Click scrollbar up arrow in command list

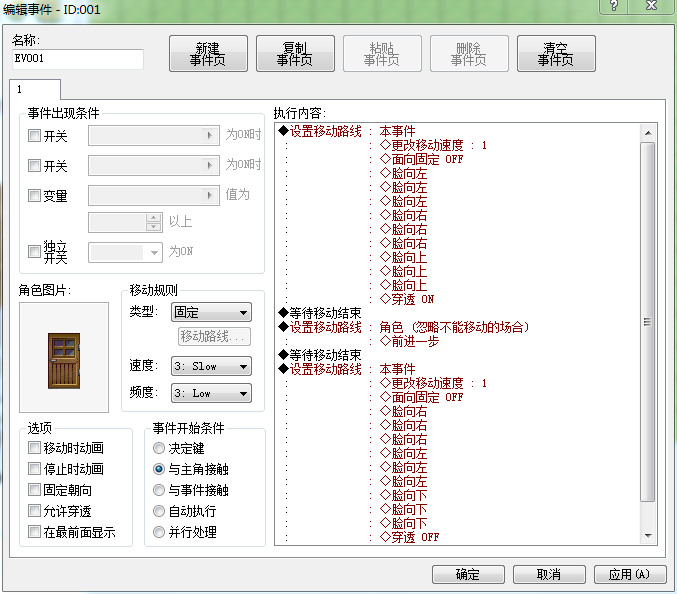[x=648, y=133]
